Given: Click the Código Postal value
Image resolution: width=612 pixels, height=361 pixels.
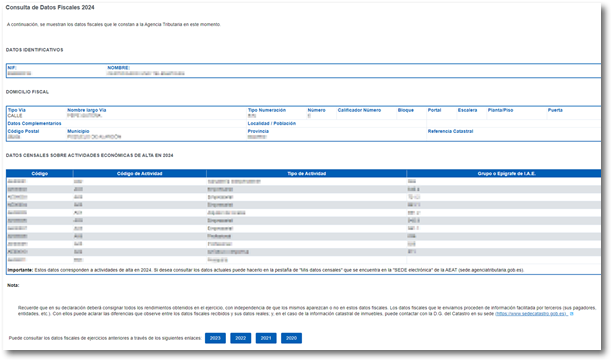Looking at the screenshot, I should click(x=14, y=137).
